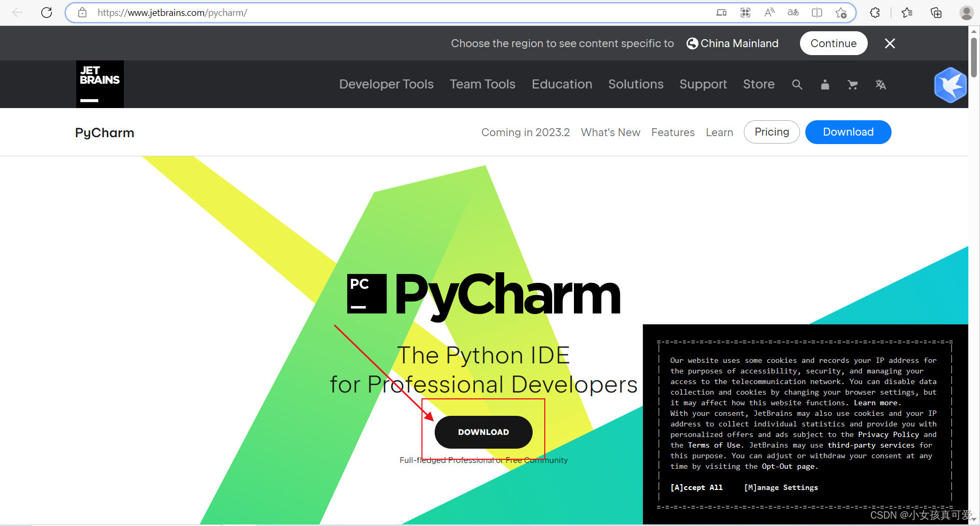Click [A]ccept All in cookie notice
Screen dimensions: 980x526
(696, 487)
